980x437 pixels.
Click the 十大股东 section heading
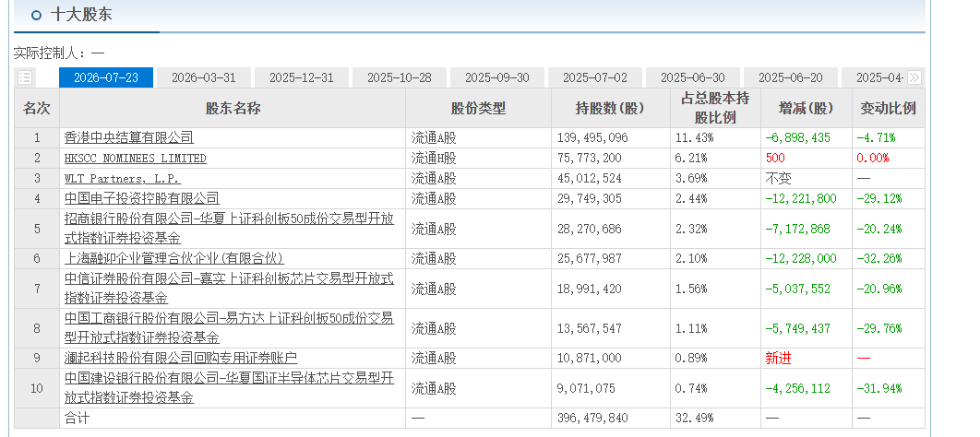pyautogui.click(x=81, y=15)
